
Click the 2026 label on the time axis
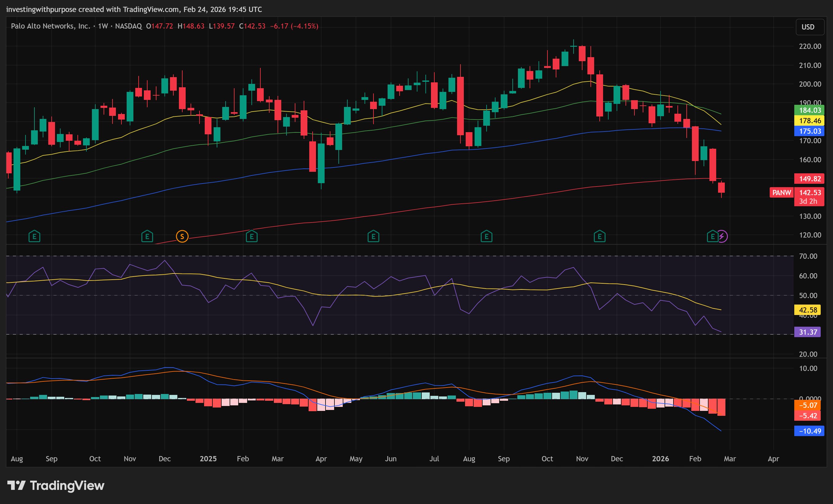click(660, 459)
